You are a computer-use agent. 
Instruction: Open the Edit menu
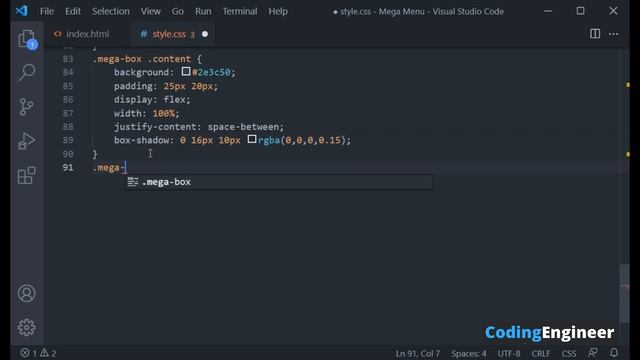tap(73, 11)
